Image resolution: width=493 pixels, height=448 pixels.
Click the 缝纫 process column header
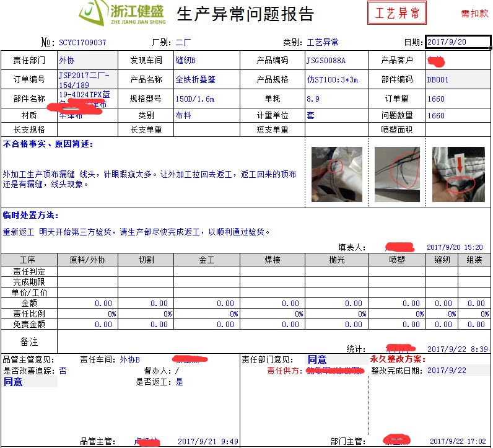click(x=442, y=260)
